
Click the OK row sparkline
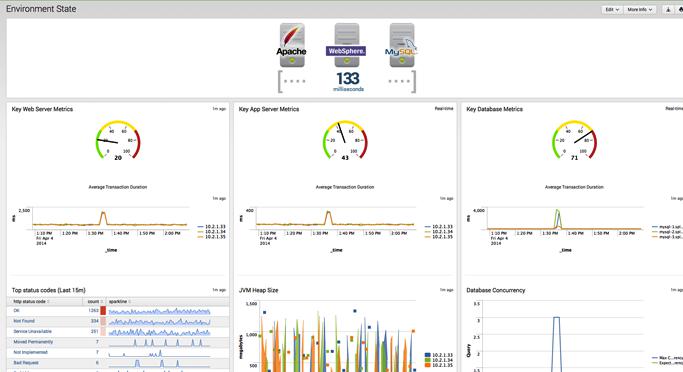point(159,311)
